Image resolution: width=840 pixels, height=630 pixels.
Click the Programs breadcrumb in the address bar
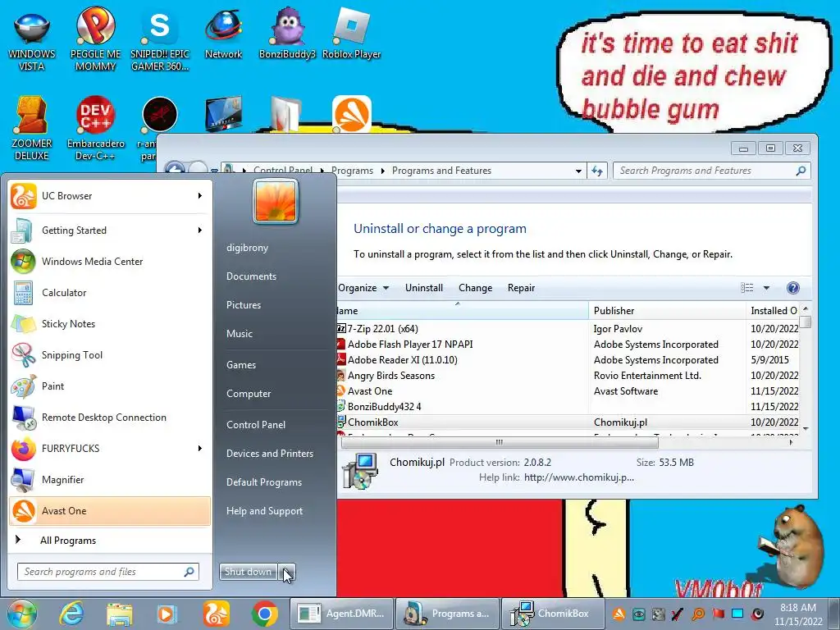pos(352,171)
